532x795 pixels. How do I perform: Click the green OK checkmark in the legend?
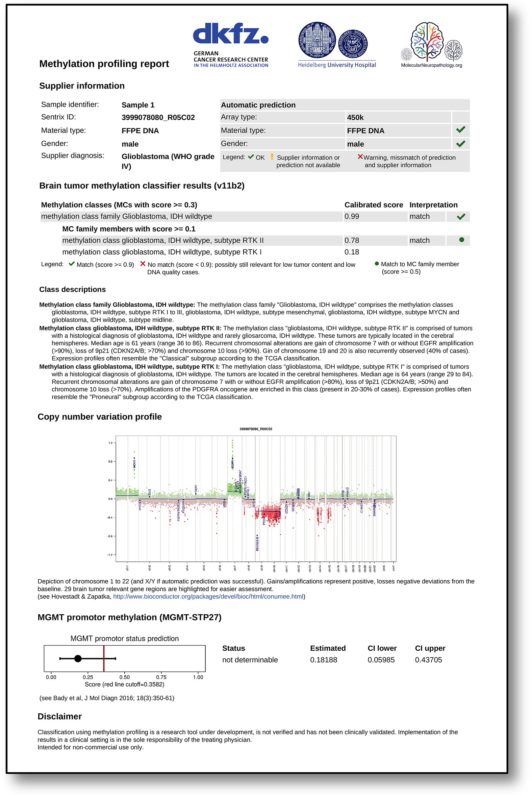pyautogui.click(x=251, y=157)
